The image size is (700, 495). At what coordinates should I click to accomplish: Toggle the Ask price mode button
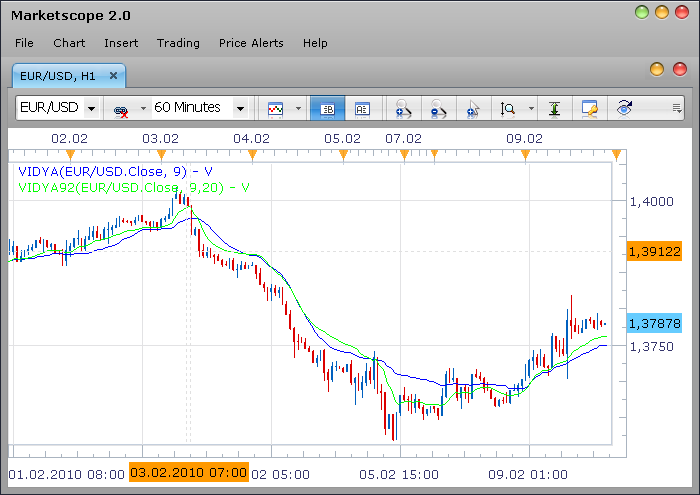point(362,108)
